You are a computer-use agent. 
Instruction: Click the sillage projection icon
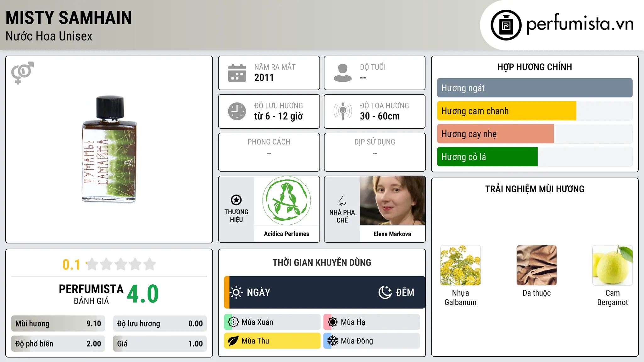[x=343, y=111]
